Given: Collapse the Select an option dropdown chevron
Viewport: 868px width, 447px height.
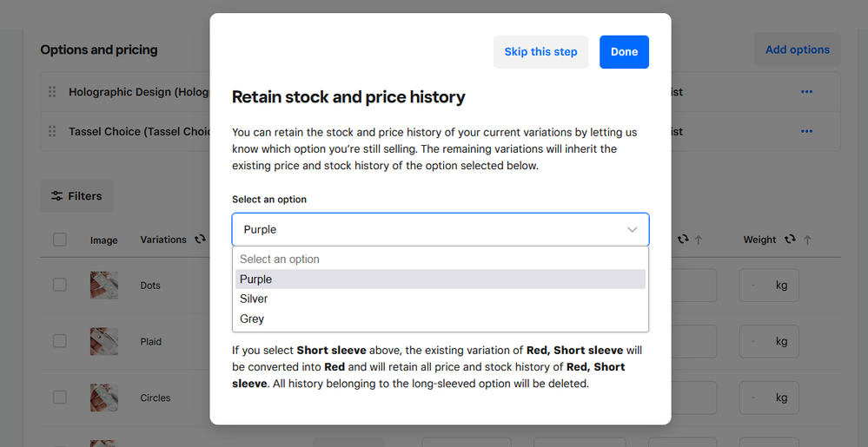Looking at the screenshot, I should click(x=633, y=230).
